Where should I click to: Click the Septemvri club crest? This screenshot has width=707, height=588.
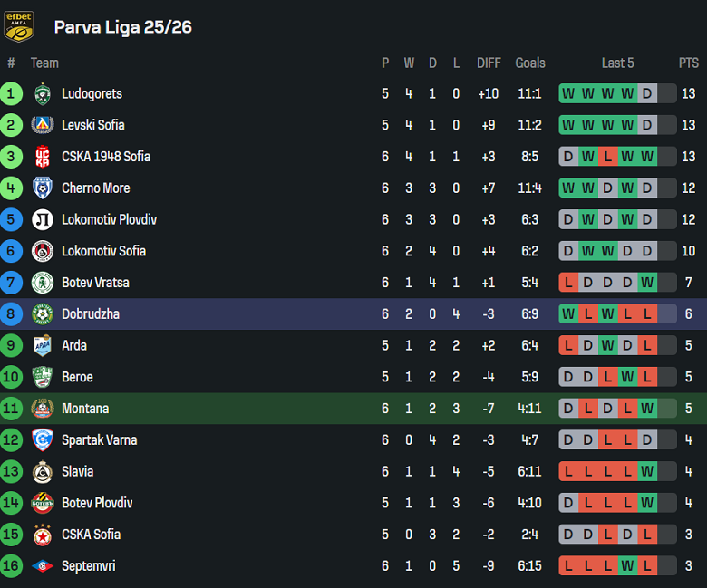(42, 566)
